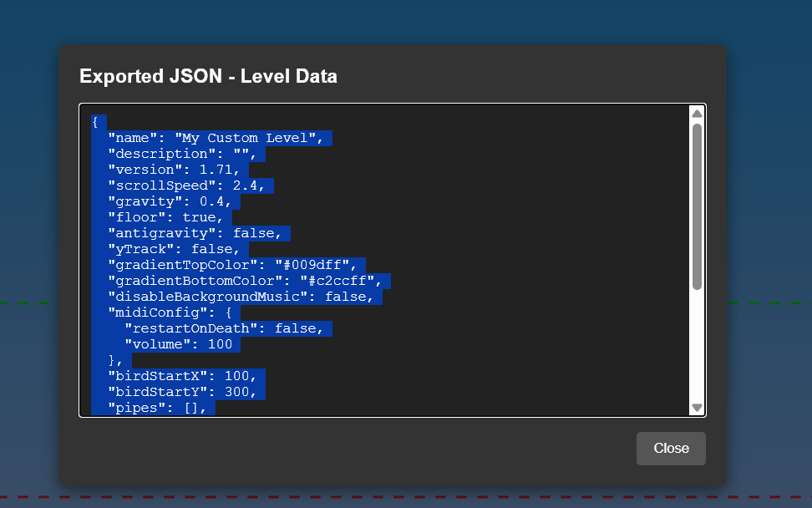812x508 pixels.
Task: Click the volume value 100
Action: tap(222, 344)
